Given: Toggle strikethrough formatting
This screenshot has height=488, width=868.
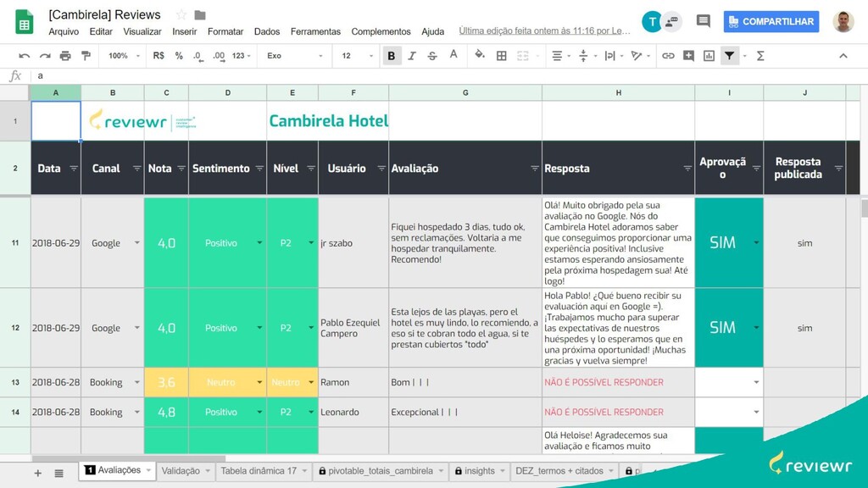Looking at the screenshot, I should 432,56.
